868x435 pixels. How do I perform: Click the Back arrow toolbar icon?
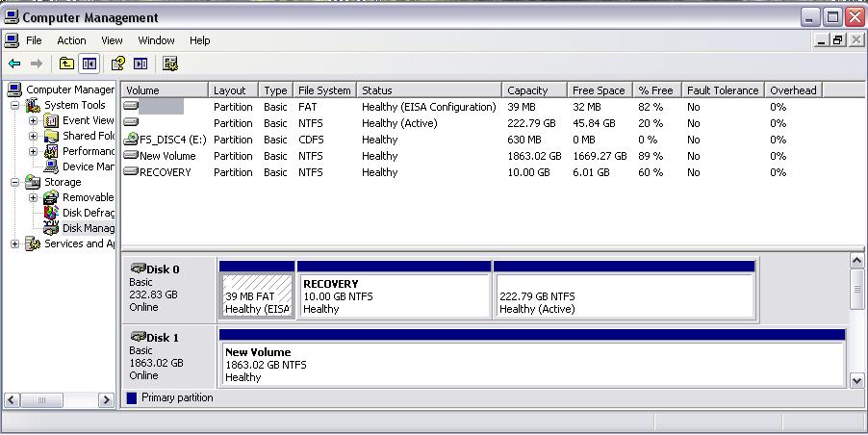point(14,64)
